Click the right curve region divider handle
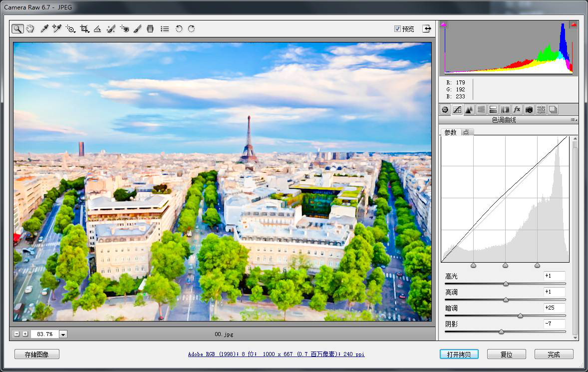 click(x=537, y=265)
